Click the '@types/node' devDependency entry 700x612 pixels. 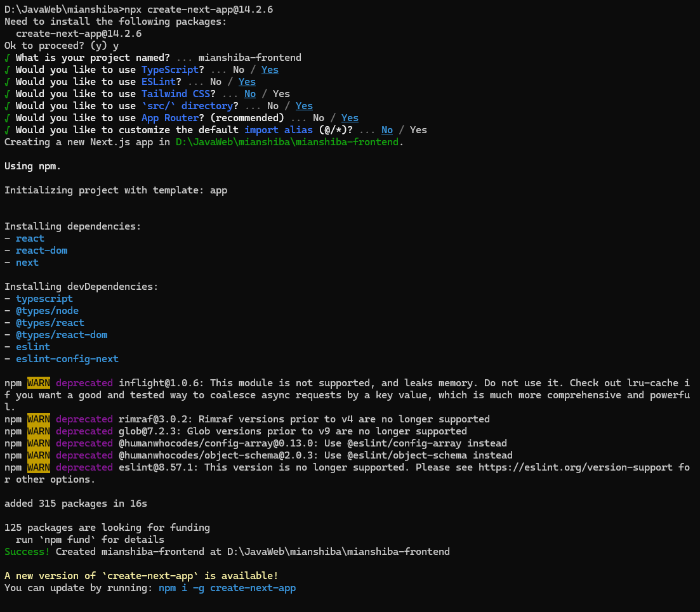[47, 311]
